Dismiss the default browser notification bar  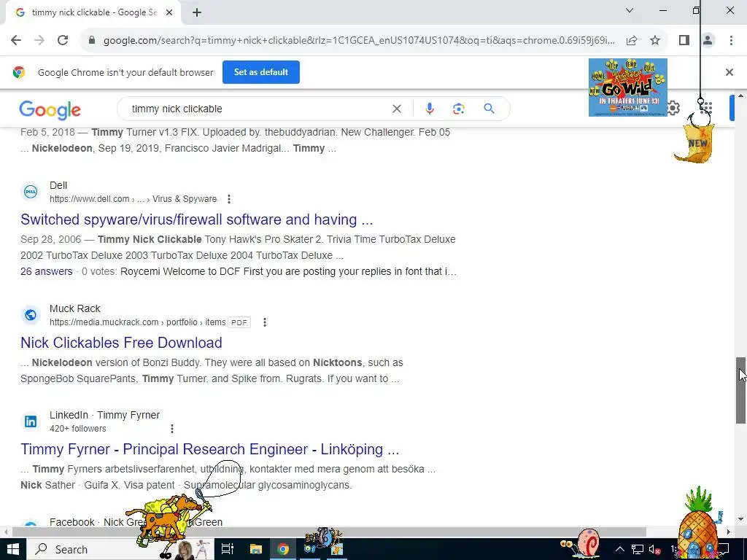729,72
